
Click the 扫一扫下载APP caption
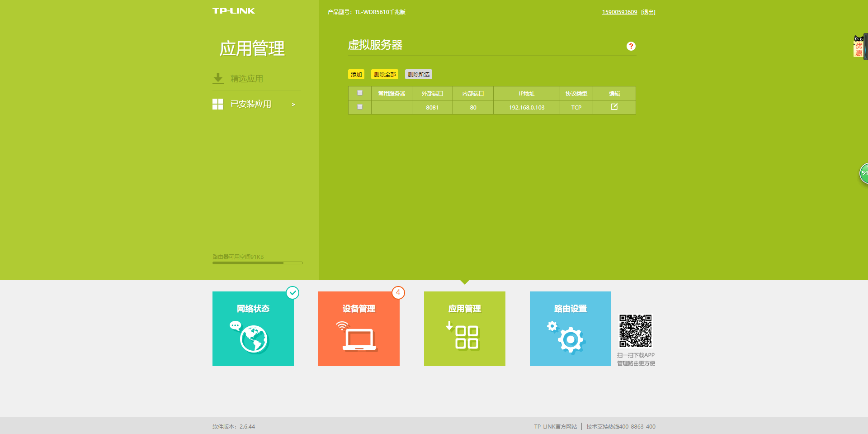[x=636, y=355]
